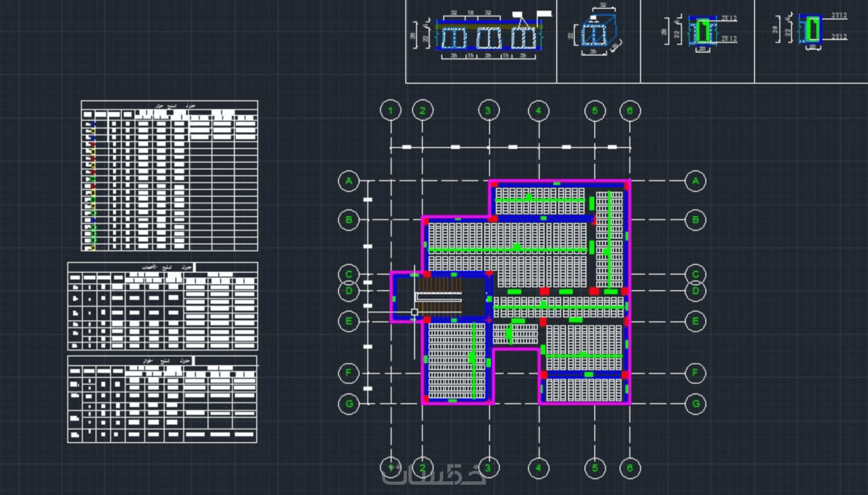
Task: Select grid bubble A right of the plan
Action: pos(695,181)
